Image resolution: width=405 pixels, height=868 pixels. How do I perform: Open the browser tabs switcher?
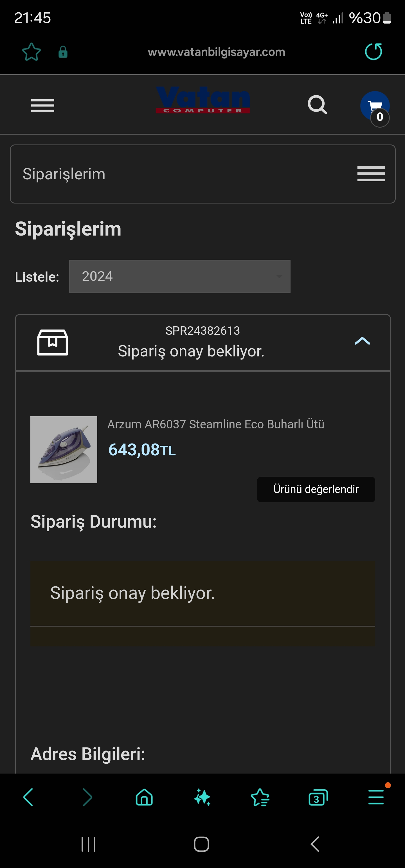318,797
